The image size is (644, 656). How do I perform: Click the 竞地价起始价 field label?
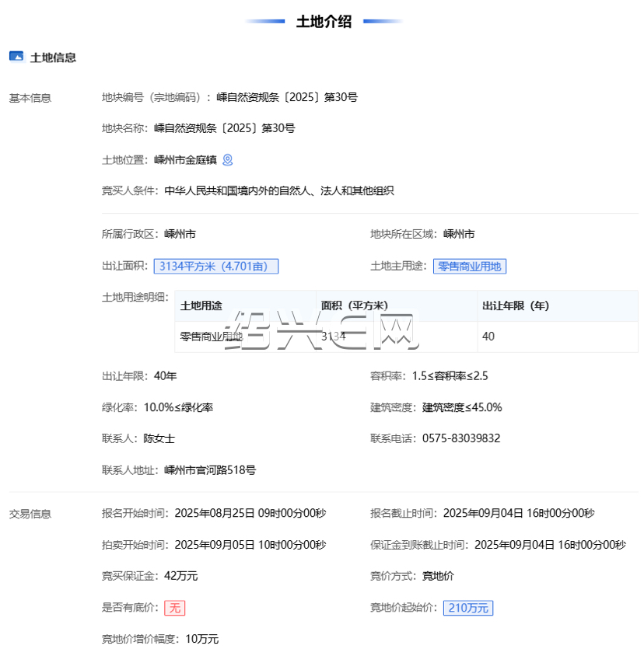point(404,608)
